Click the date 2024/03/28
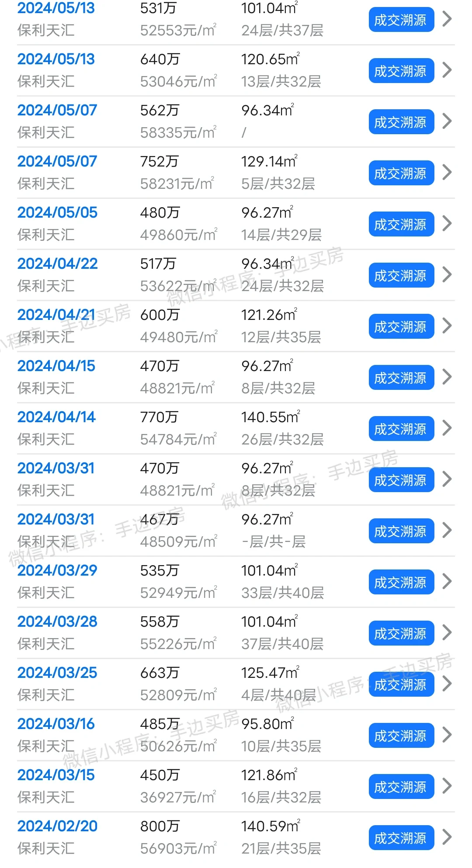This screenshot has height=868, width=472. click(x=57, y=621)
